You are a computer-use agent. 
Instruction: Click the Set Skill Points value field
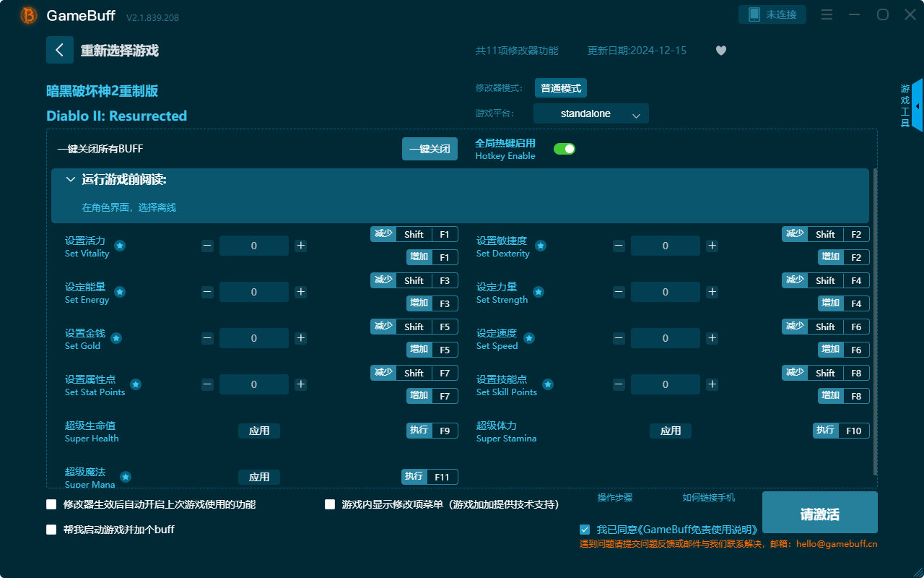pos(666,384)
